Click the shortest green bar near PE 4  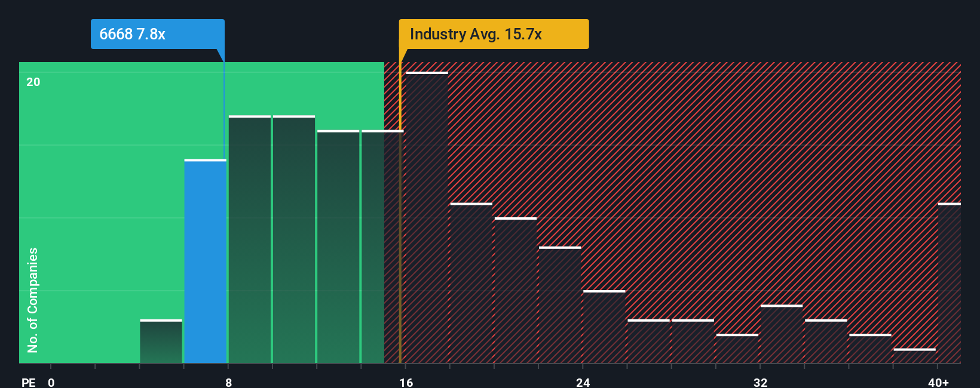(161, 341)
